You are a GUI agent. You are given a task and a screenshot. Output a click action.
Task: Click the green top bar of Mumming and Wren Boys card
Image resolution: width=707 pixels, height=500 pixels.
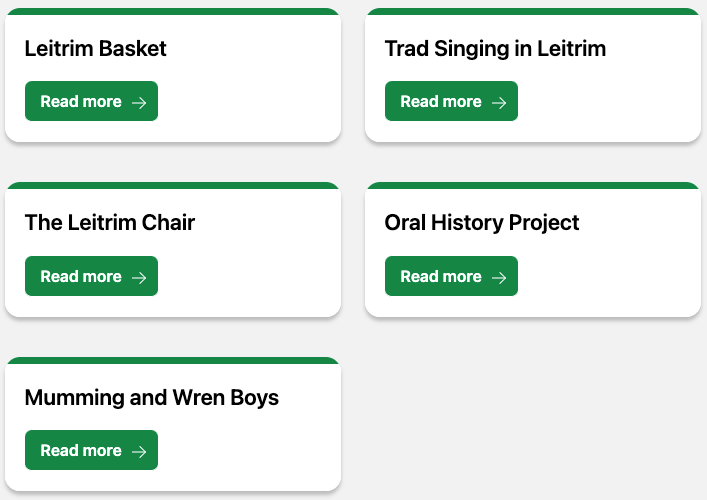tap(173, 361)
